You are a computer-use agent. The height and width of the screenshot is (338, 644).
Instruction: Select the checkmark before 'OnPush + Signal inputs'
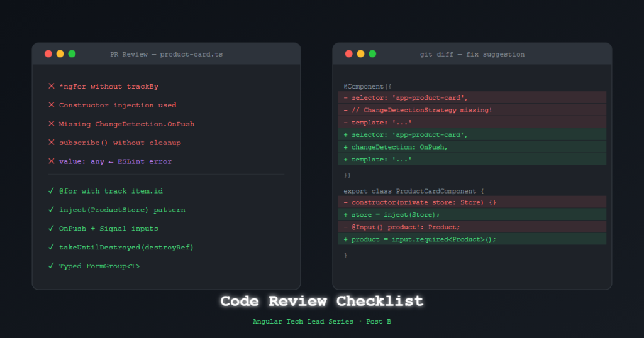(x=51, y=229)
